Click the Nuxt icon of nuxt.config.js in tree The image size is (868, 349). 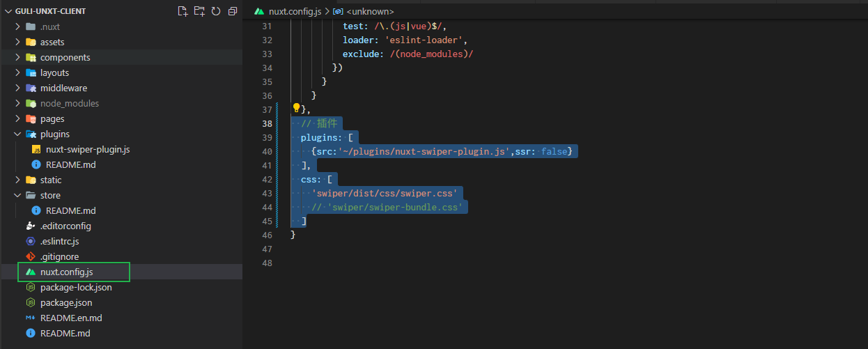[31, 272]
